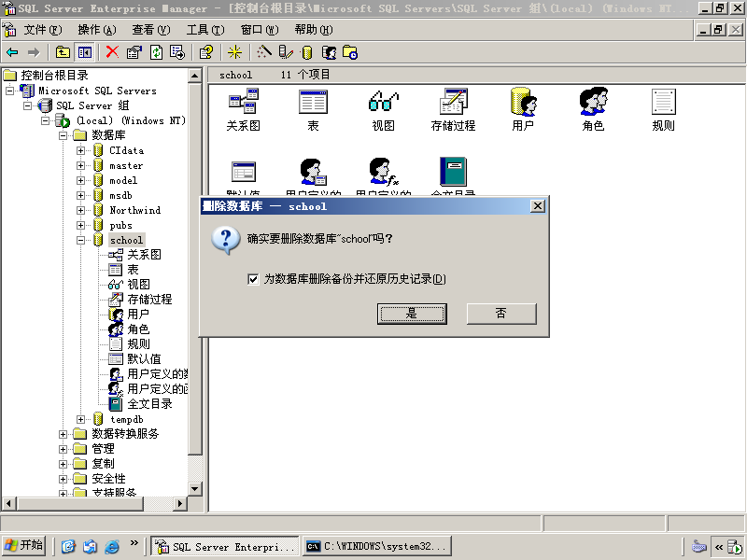
Task: Uncheck delete backup and restore history checkbox
Action: coord(253,279)
